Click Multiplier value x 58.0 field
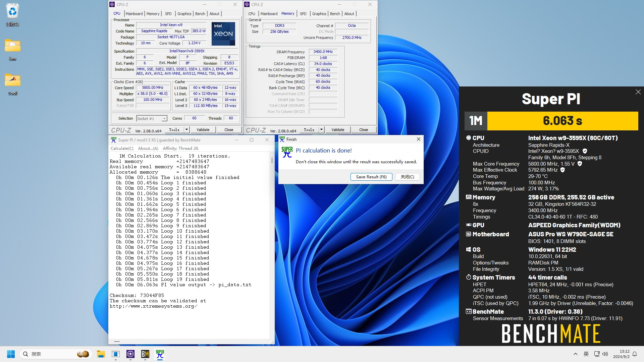Screen dimensions: 644x362 [153, 94]
